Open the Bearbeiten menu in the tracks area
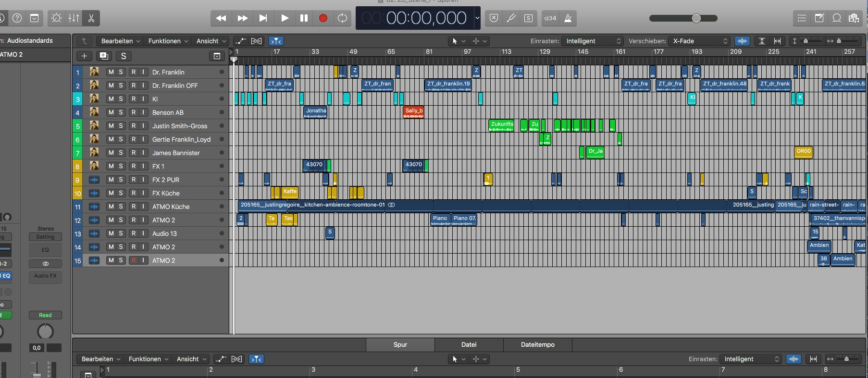This screenshot has width=868, height=378. pos(121,41)
